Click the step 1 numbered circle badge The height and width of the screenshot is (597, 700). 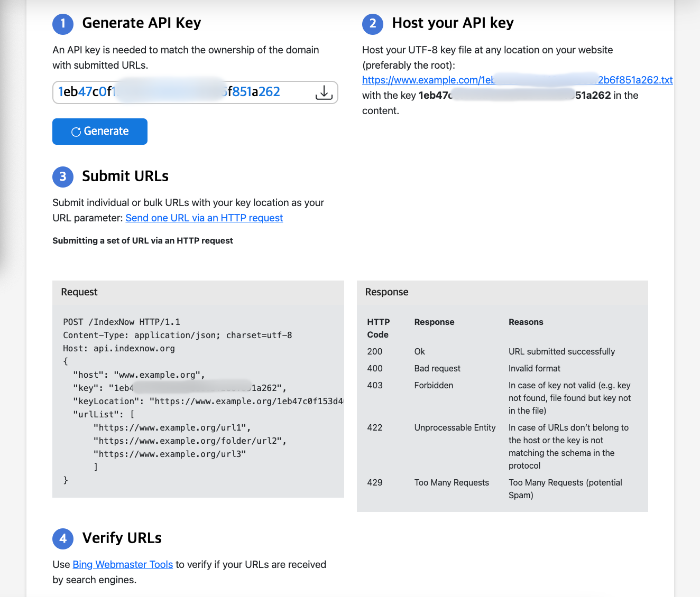(62, 24)
